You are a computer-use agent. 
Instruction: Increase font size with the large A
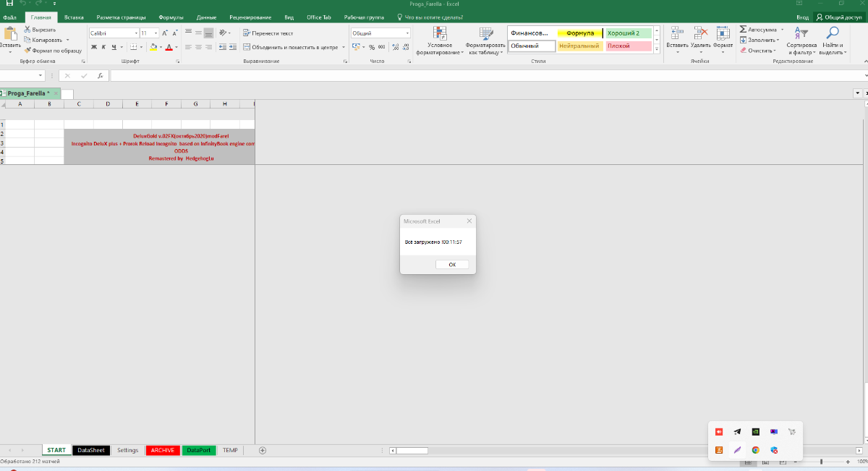[165, 33]
